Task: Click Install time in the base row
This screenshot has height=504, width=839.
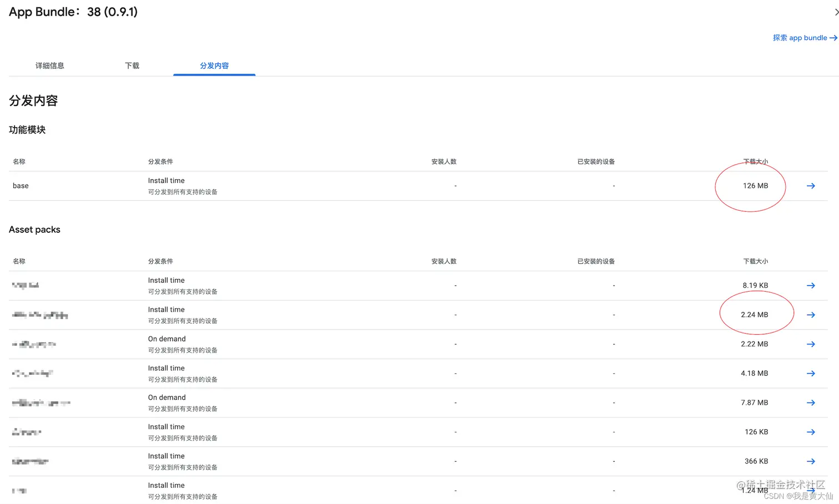Action: pos(166,181)
